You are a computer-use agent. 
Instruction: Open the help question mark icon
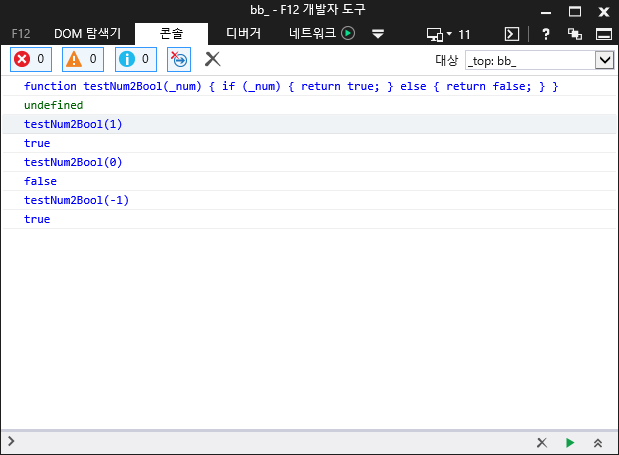click(x=546, y=33)
